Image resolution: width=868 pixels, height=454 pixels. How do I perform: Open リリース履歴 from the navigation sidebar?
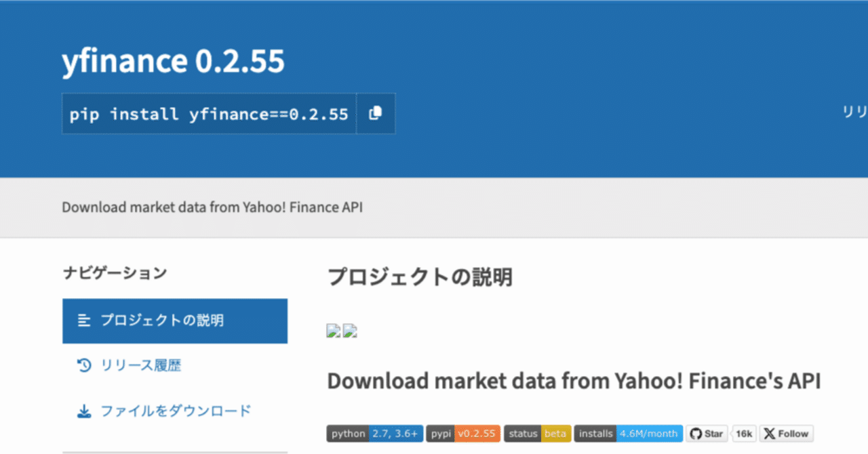pos(142,365)
